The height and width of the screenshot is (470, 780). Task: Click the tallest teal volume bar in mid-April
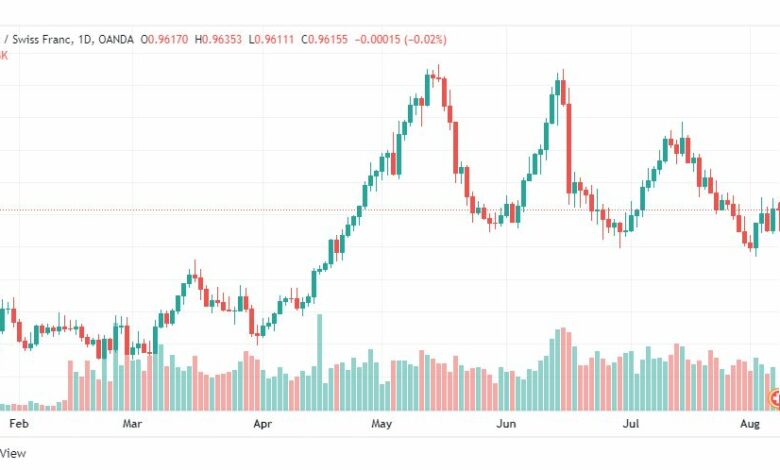point(319,363)
